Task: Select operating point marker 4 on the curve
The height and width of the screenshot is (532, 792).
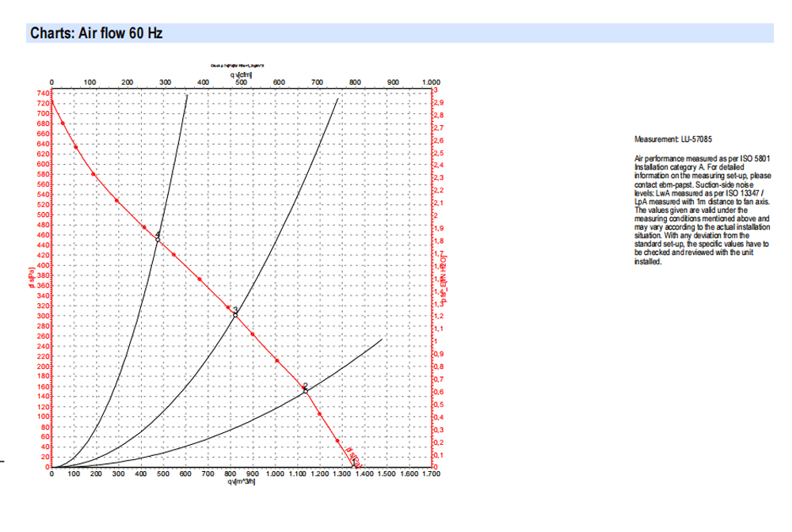Action: 158,240
